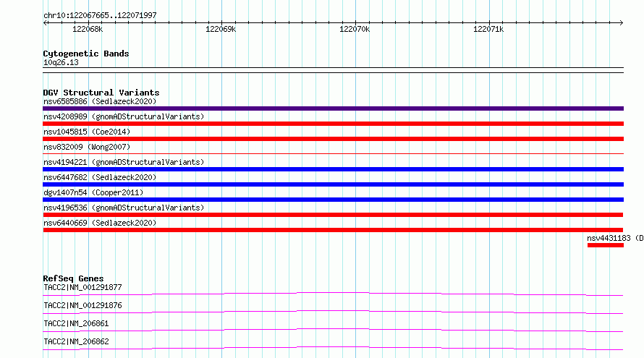
Task: Click the magenta NM_001291876 transcript line
Action: [x=333, y=312]
